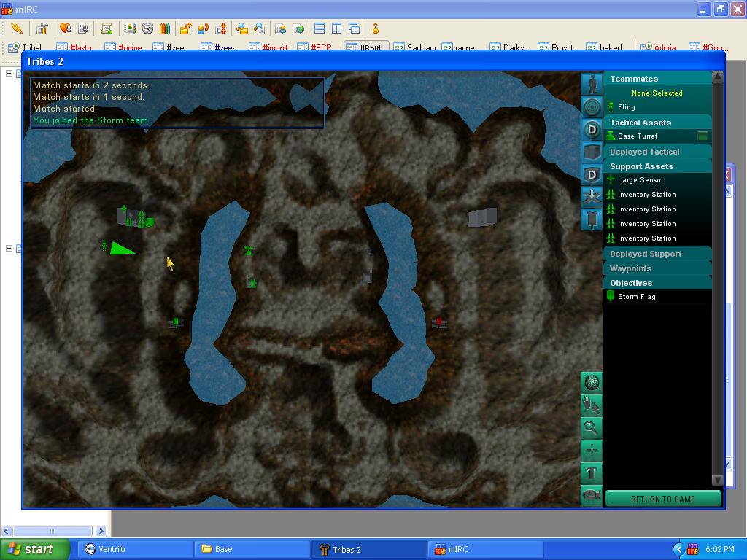
Task: Toggle the waypoint cross filter icon
Action: tap(592, 197)
